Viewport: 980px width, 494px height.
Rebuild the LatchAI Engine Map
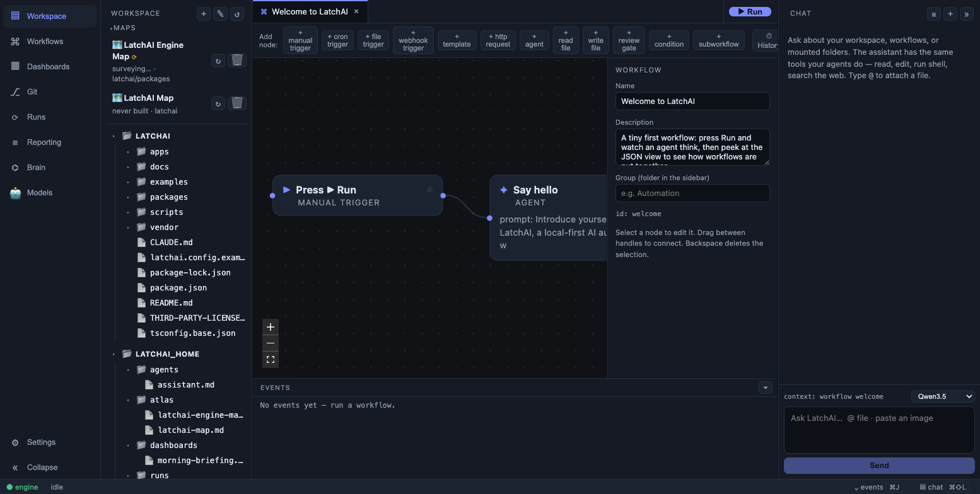pos(218,61)
